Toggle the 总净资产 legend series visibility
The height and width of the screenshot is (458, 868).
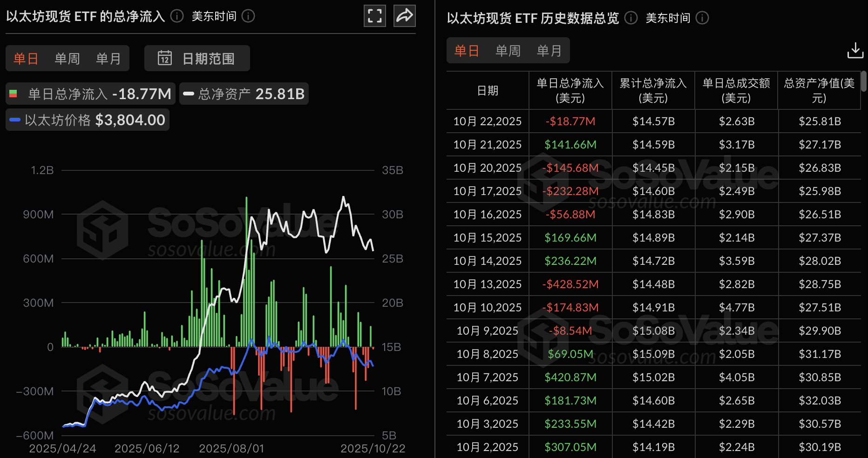pos(244,94)
